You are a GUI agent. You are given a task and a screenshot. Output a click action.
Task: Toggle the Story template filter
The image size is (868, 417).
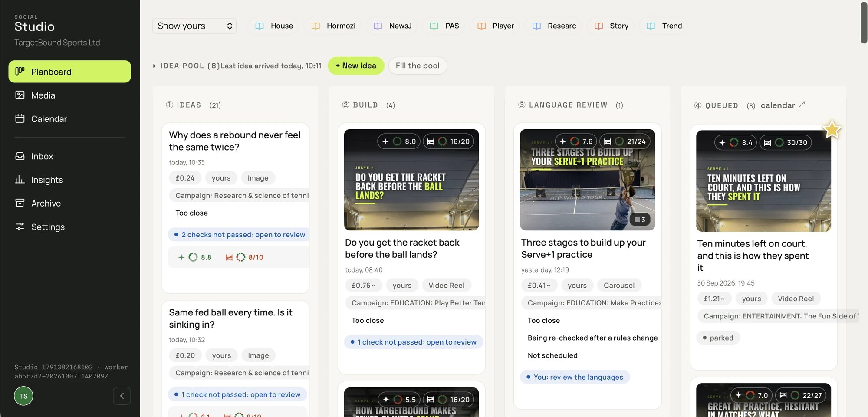point(611,26)
